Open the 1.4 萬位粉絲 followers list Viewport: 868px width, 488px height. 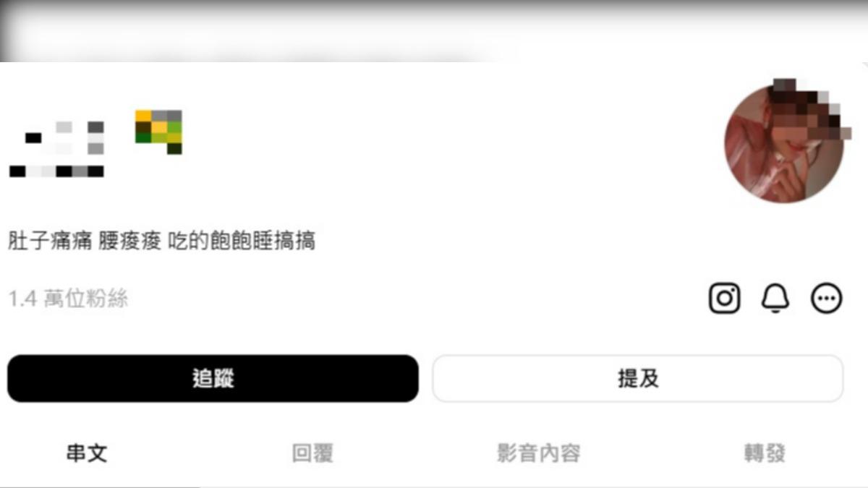68,299
